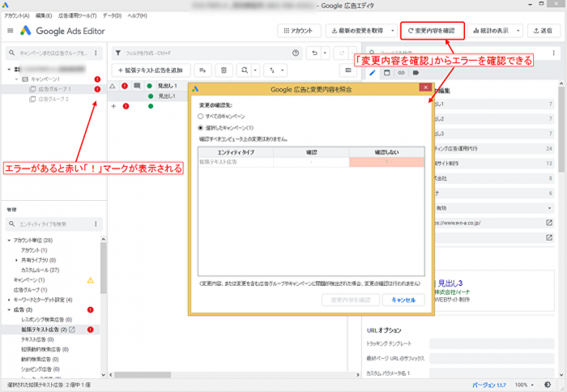567x392 pixels.
Task: Open the ヘルプ(H) menu
Action: 137,15
